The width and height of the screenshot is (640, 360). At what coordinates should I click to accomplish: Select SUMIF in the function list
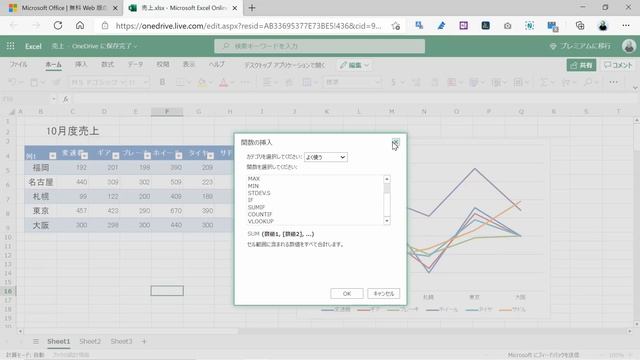coord(256,207)
